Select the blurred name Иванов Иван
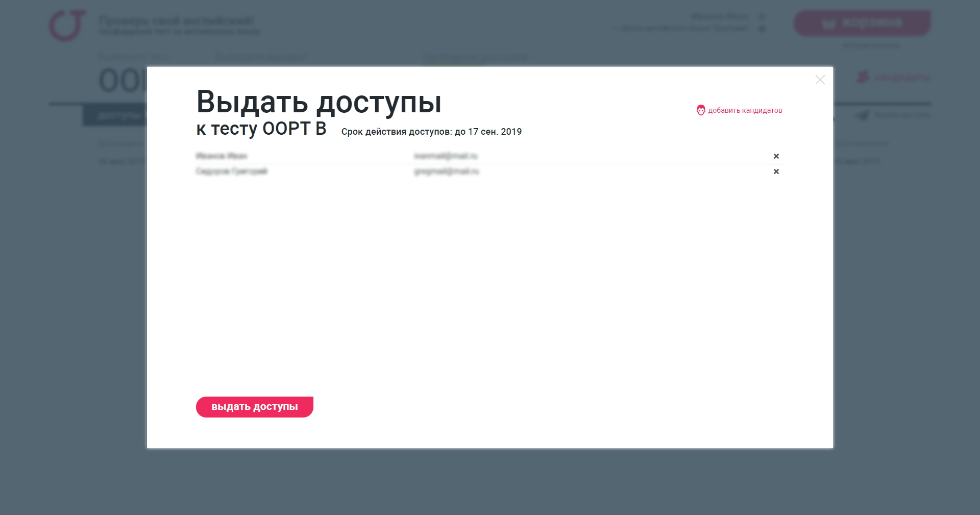Viewport: 980px width, 515px height. tap(222, 156)
